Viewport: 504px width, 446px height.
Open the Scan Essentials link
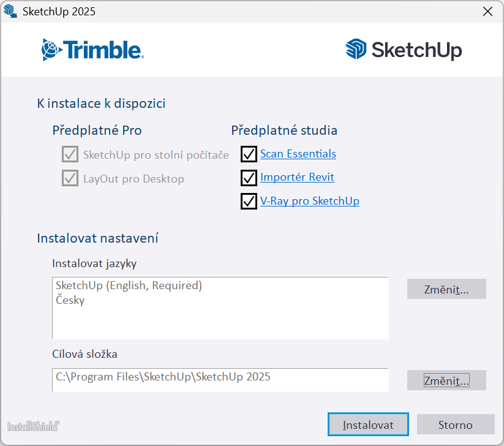pos(298,154)
